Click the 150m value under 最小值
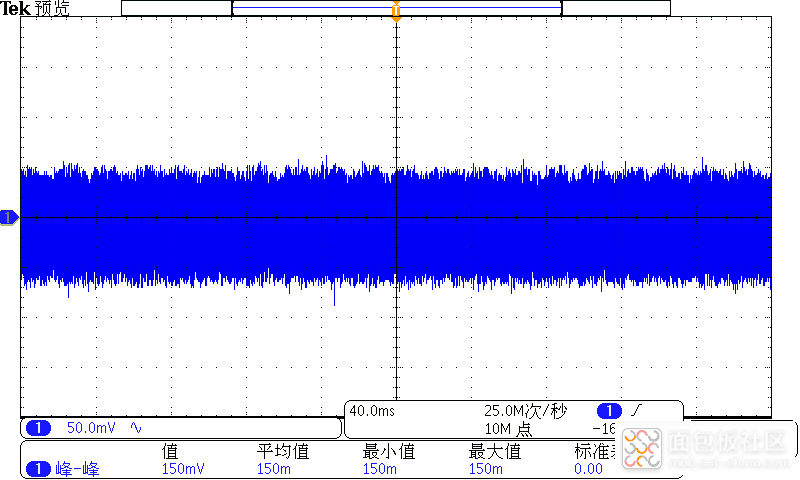The height and width of the screenshot is (480, 800). coord(380,469)
